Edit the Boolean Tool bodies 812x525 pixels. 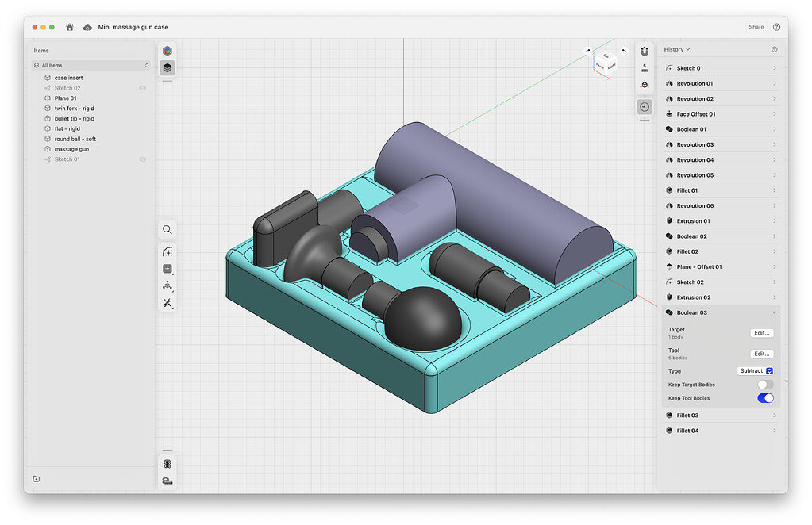[x=760, y=353]
